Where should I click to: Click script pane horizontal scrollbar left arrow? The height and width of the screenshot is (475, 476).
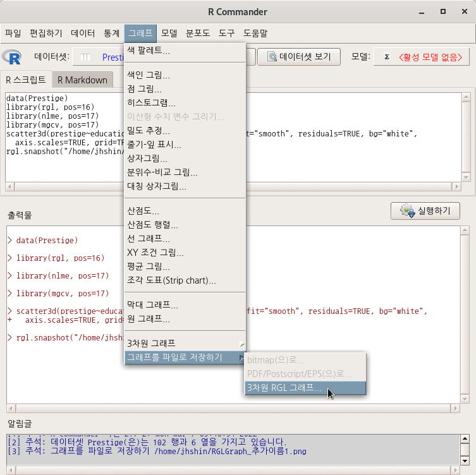click(10, 186)
